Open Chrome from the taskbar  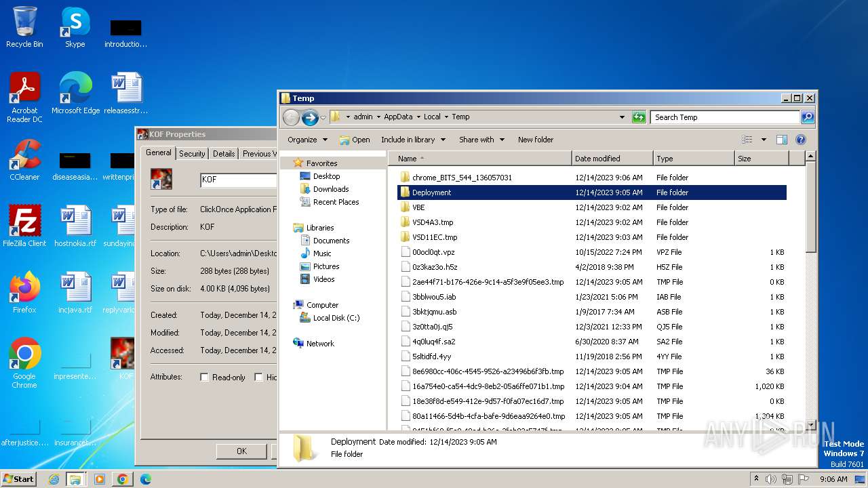[123, 479]
